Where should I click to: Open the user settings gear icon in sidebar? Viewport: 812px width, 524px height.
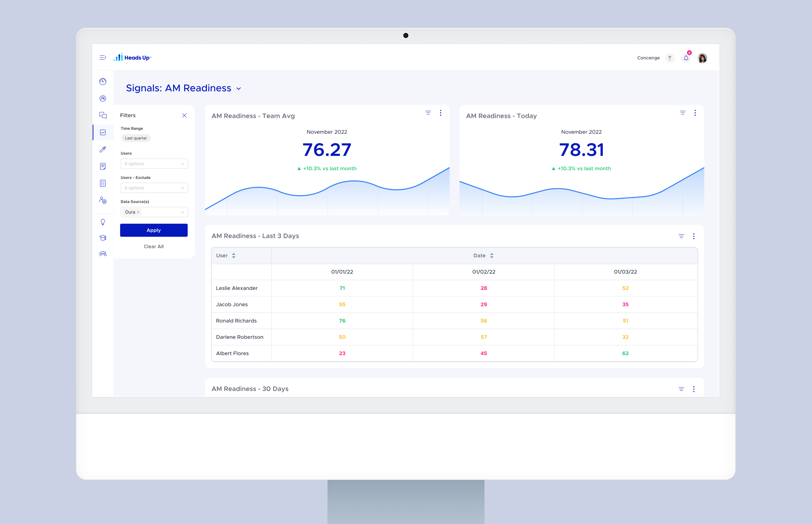pos(103,201)
